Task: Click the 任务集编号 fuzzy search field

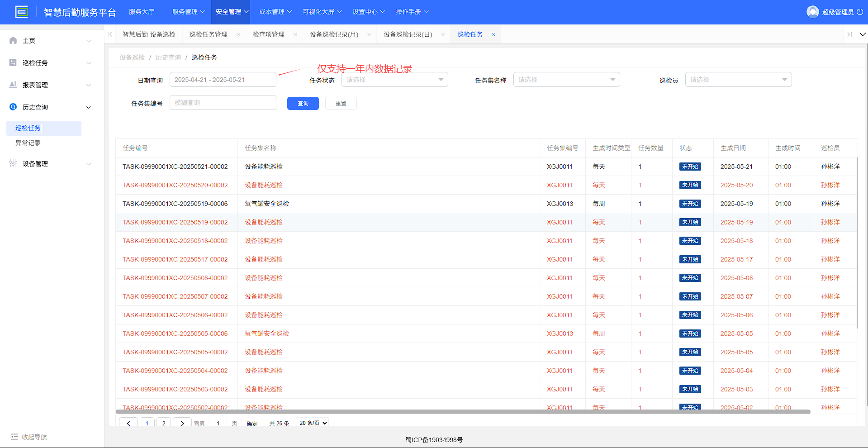Action: (x=223, y=103)
